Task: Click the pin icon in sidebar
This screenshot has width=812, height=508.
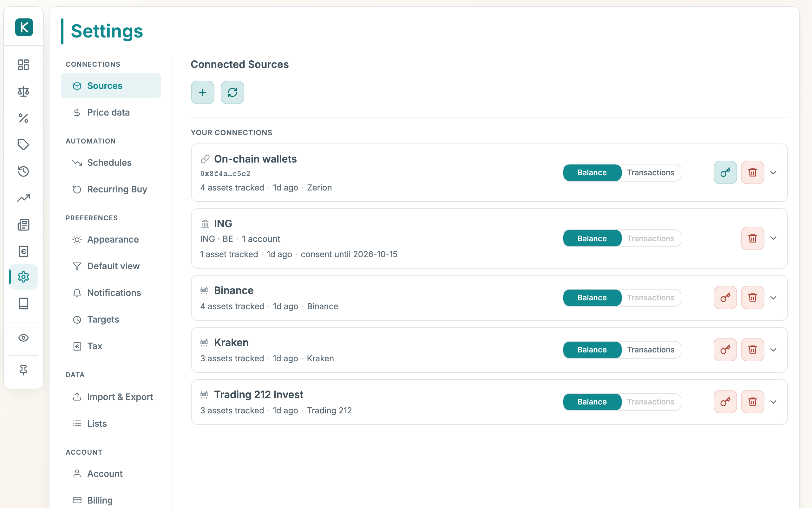Action: point(23,370)
